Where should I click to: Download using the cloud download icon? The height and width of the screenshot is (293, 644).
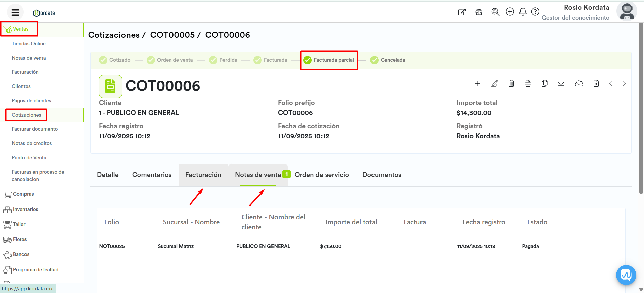pyautogui.click(x=579, y=83)
